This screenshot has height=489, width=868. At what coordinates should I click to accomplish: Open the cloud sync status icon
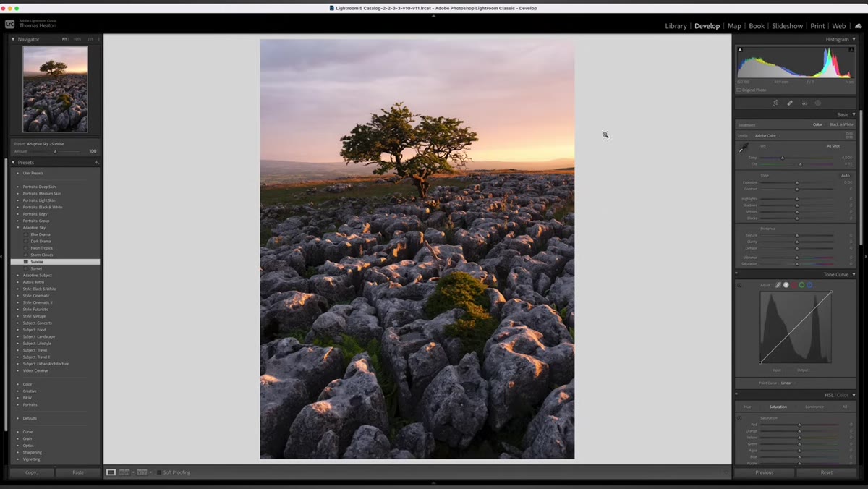(859, 25)
